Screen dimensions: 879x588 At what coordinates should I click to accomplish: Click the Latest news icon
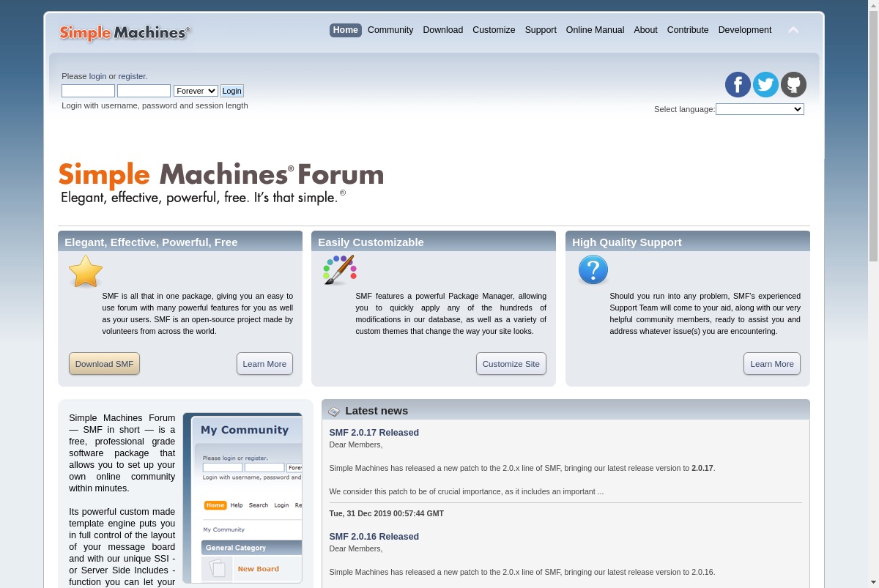click(334, 412)
